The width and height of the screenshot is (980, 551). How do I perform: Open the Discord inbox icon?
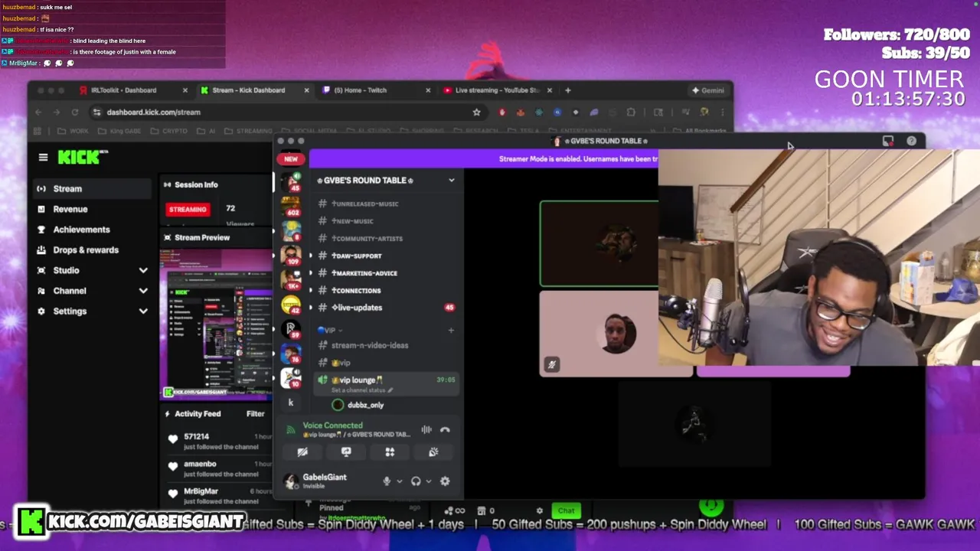(x=888, y=141)
